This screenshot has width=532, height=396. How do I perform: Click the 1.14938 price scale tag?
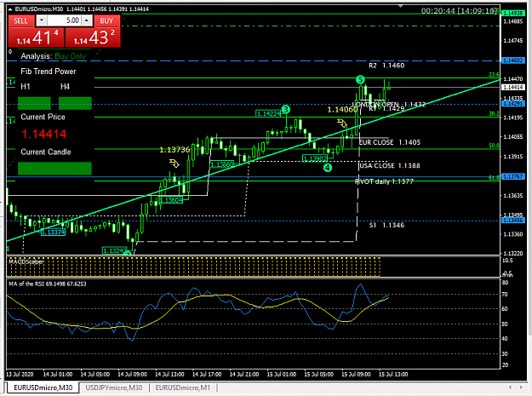(512, 13)
